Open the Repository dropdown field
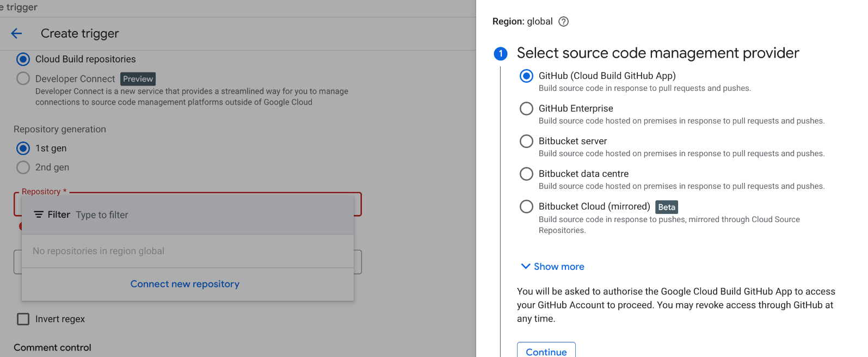 [188, 204]
